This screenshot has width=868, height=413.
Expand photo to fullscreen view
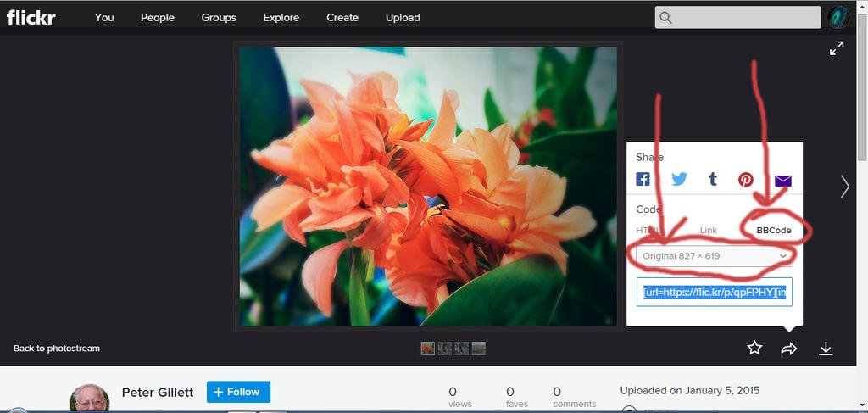[837, 48]
